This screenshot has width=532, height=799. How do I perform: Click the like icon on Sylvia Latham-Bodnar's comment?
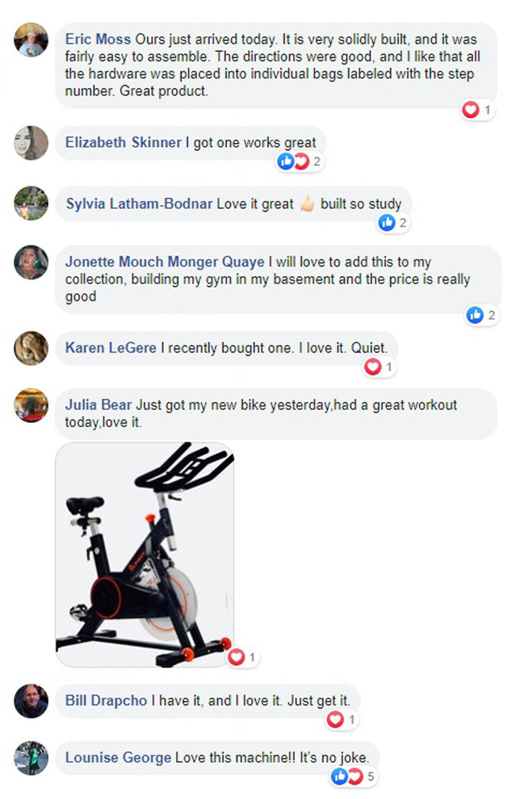pyautogui.click(x=387, y=223)
